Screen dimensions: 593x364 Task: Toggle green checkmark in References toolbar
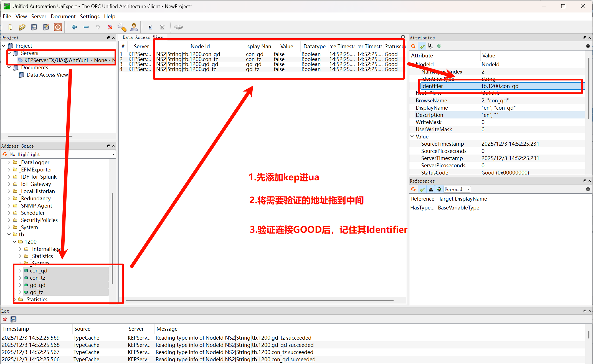click(422, 189)
